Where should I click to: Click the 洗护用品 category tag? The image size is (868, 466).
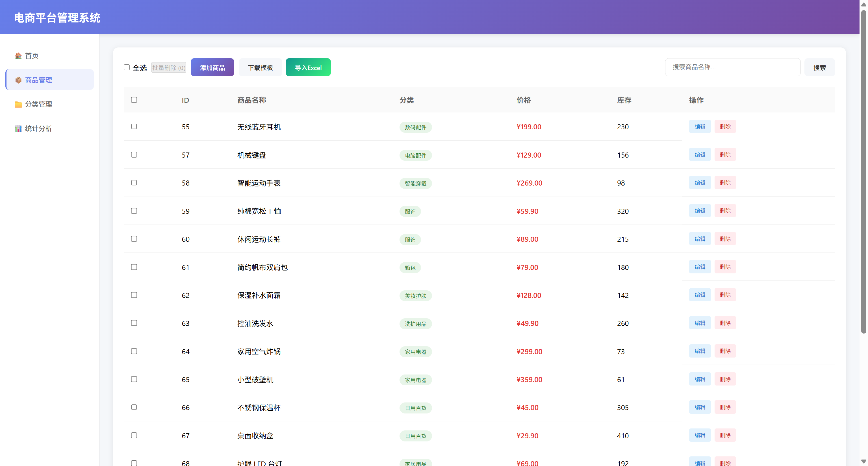point(415,324)
